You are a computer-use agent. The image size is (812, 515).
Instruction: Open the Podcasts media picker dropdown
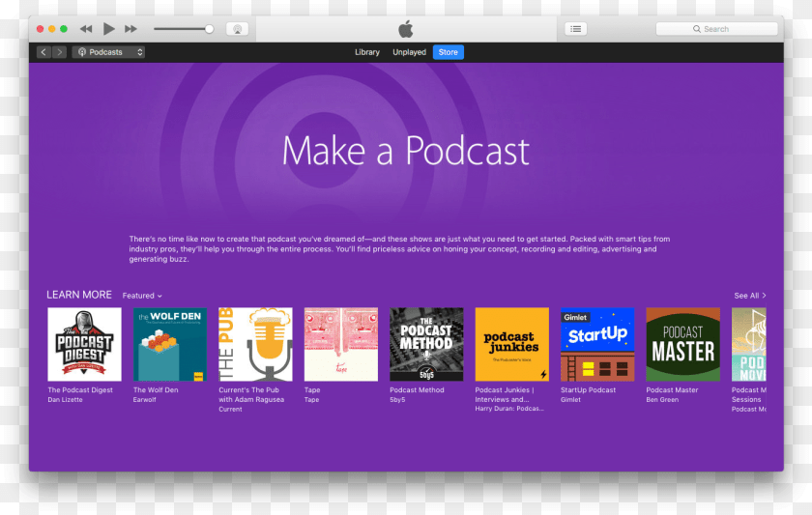[x=108, y=52]
